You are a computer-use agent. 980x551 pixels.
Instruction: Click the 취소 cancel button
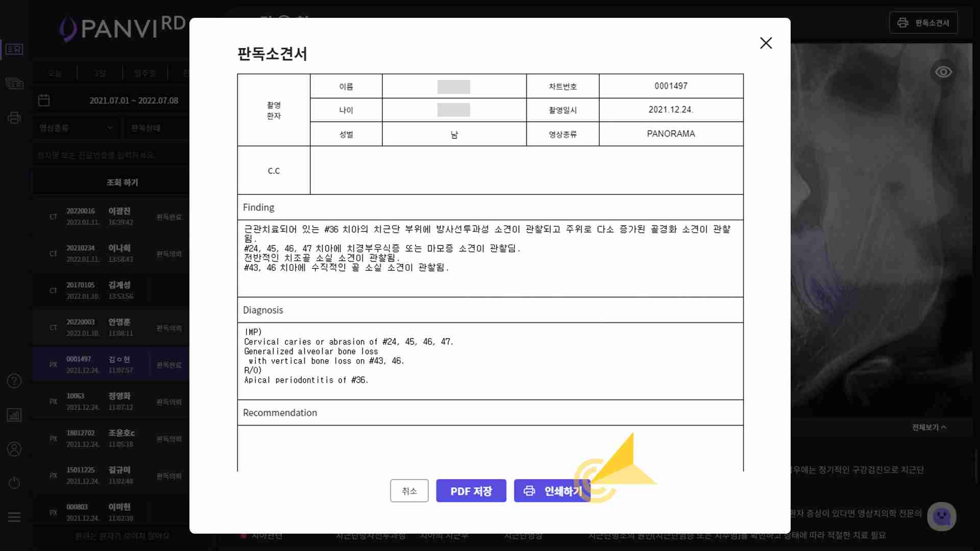(409, 491)
